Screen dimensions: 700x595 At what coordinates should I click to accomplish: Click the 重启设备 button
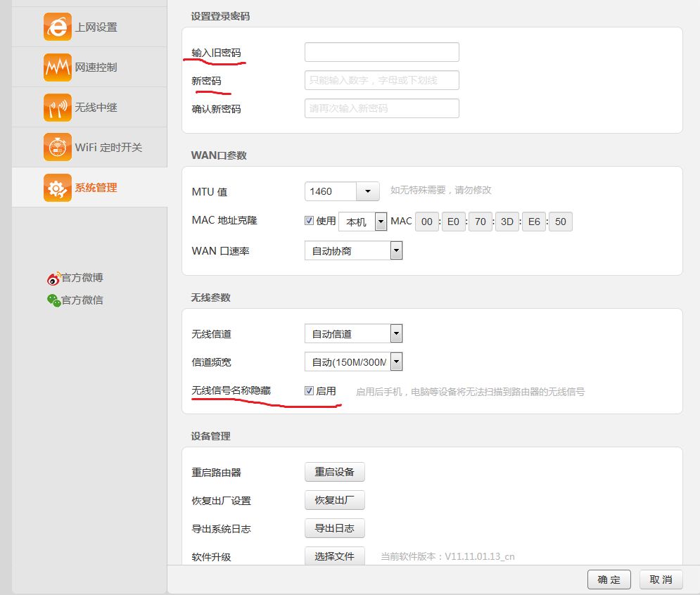(x=334, y=472)
